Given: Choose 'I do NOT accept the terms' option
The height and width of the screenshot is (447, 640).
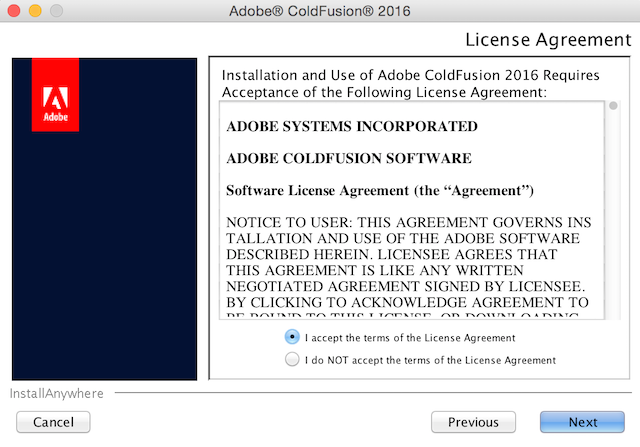Looking at the screenshot, I should pos(292,360).
